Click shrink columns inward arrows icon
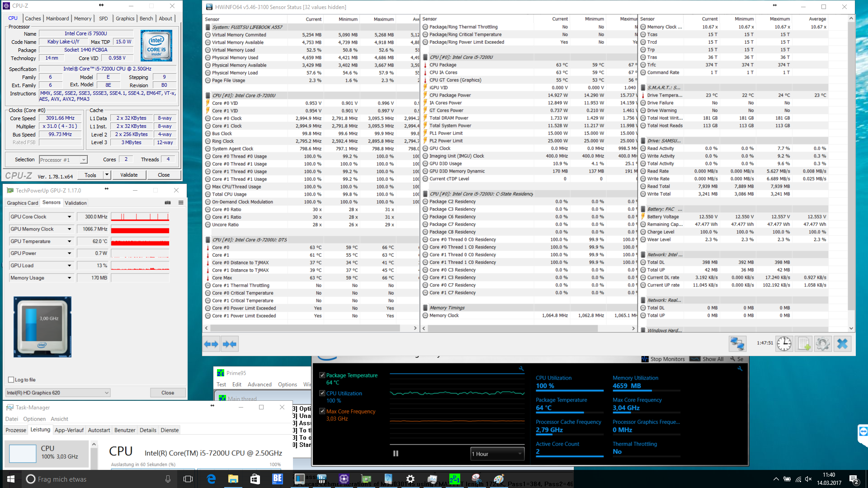This screenshot has width=868, height=488. [230, 344]
